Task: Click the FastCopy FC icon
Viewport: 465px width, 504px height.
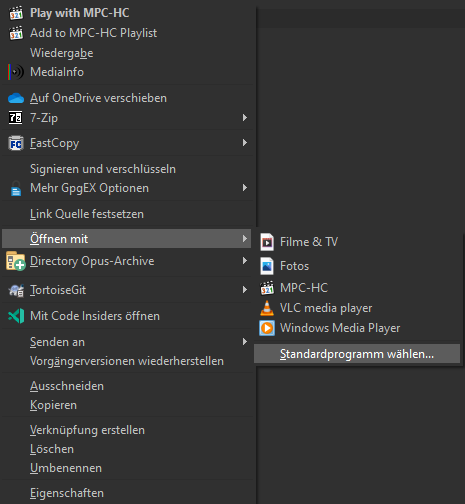Action: coord(16,143)
